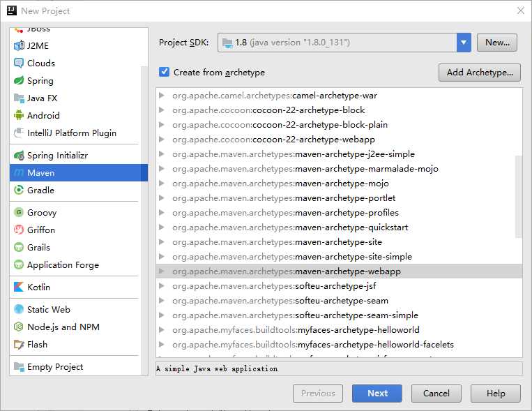Click the New... SDK button
Image resolution: width=532 pixels, height=411 pixels.
click(497, 43)
